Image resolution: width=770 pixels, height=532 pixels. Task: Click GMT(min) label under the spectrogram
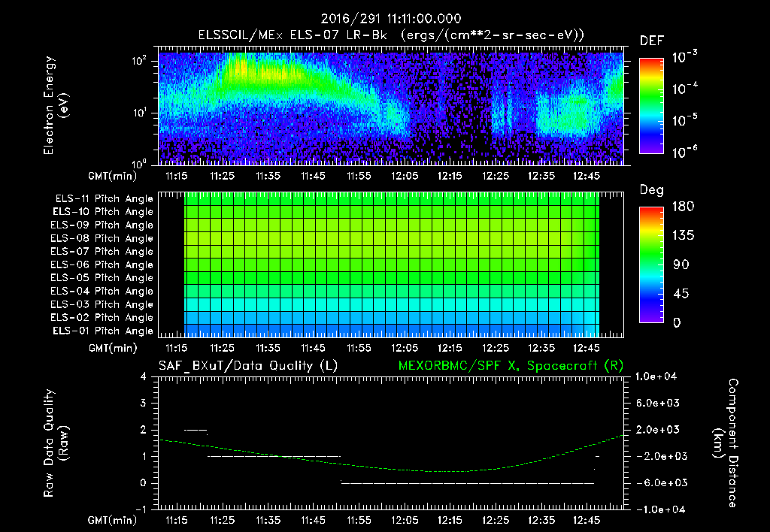113,176
